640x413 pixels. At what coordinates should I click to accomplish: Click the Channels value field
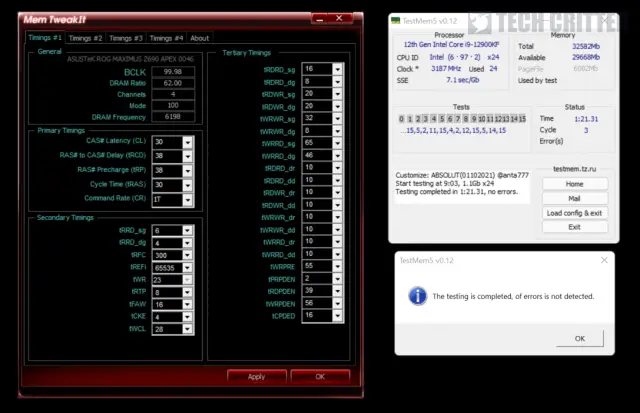(173, 94)
